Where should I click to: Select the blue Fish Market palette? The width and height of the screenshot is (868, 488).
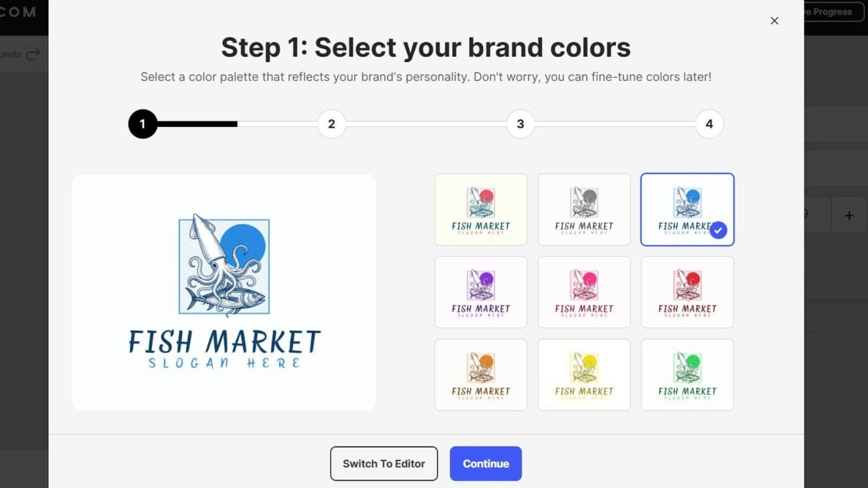click(687, 209)
